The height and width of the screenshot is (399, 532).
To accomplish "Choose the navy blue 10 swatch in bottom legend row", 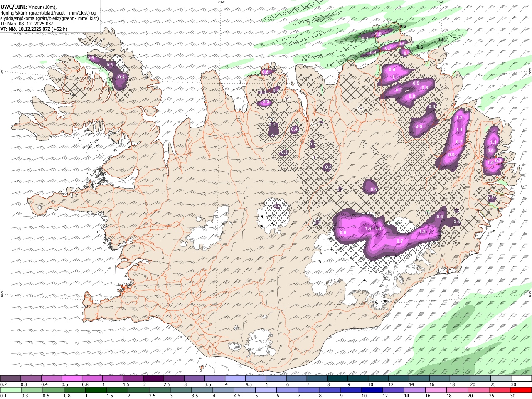I will [371, 390].
